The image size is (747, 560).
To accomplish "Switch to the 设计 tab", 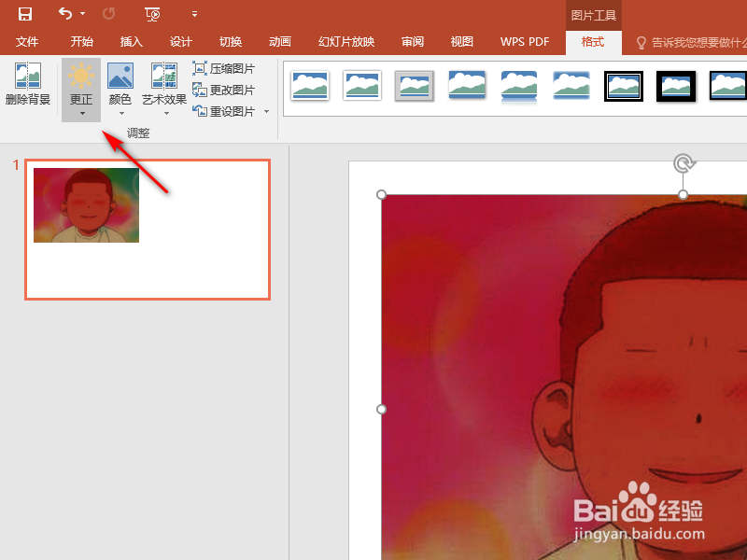I will coord(181,42).
